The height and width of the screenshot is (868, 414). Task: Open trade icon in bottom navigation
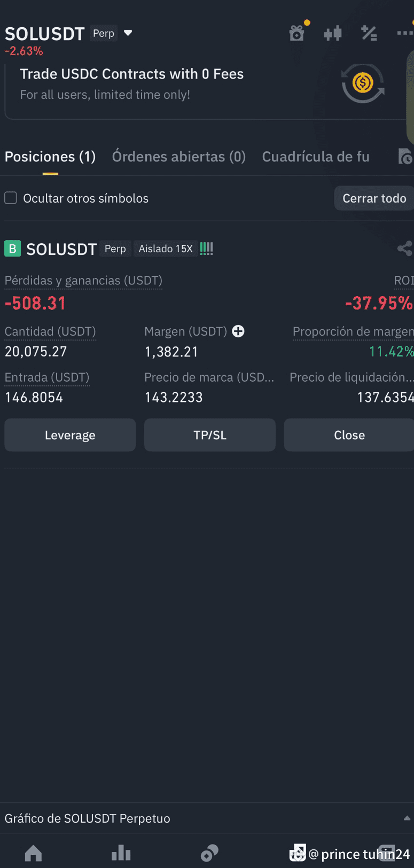[x=209, y=852]
